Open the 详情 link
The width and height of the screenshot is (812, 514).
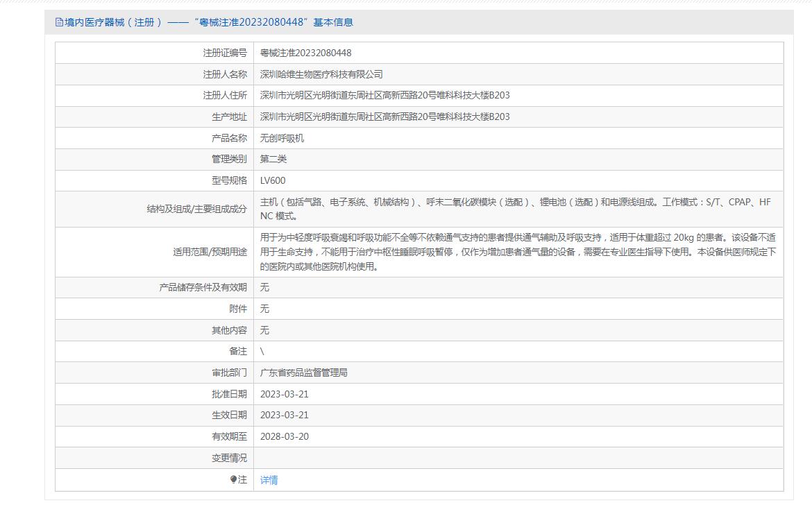(269, 480)
